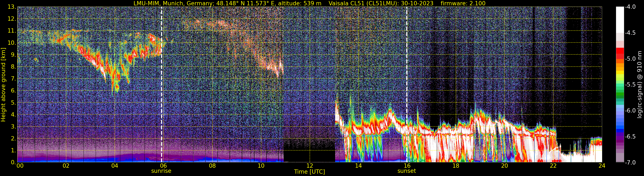The width and height of the screenshot is (644, 176).
Task: Click the '1.' height tick label
Action: (13, 151)
